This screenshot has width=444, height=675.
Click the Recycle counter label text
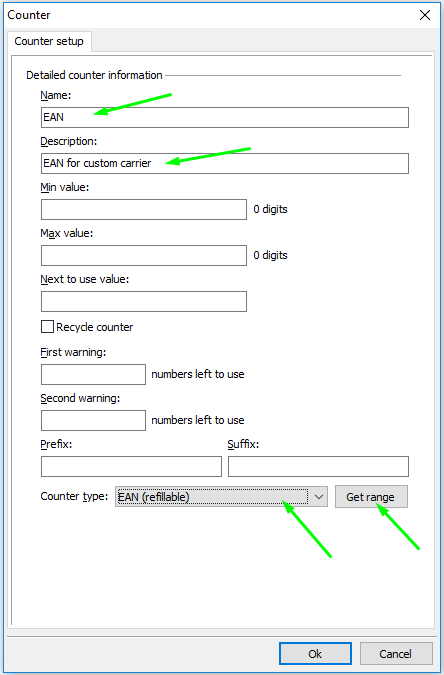tap(95, 327)
